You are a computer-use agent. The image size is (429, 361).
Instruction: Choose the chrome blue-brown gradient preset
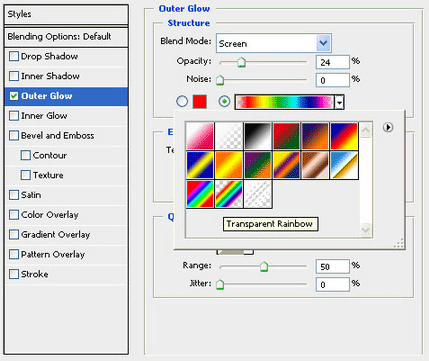344,165
